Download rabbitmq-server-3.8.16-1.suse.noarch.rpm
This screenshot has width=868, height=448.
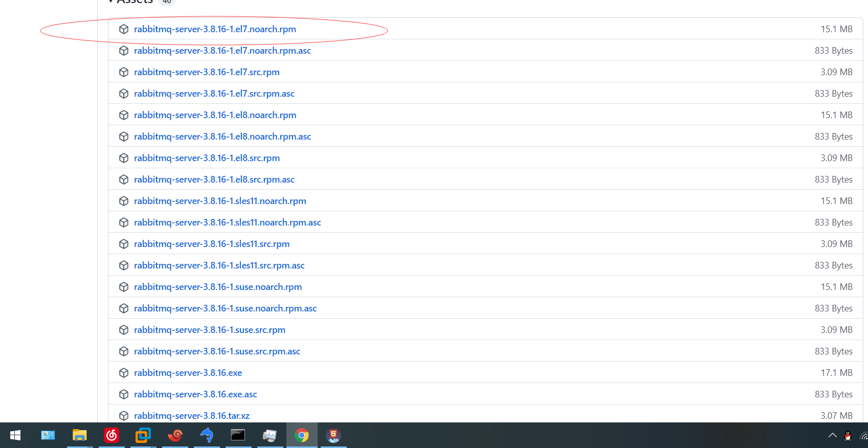[x=218, y=287]
